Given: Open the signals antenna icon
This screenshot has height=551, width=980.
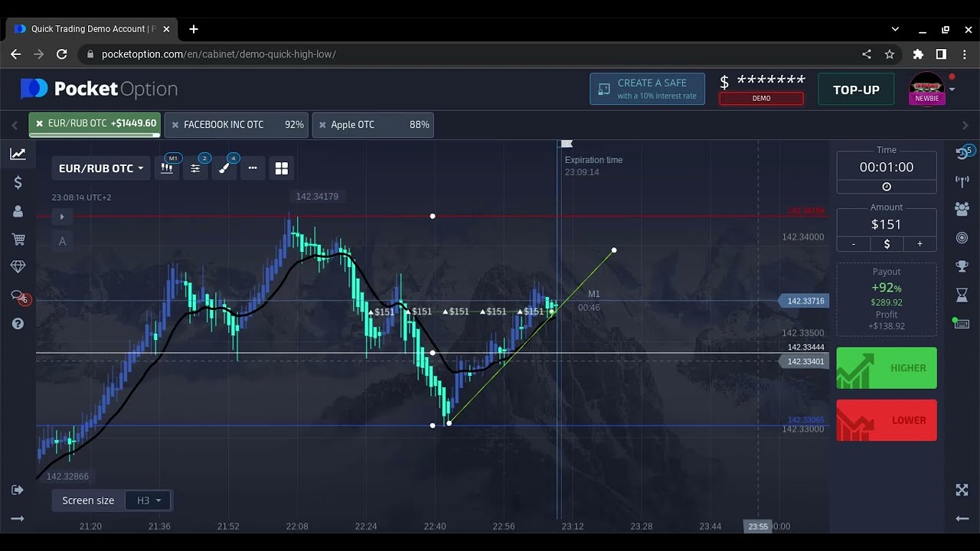Looking at the screenshot, I should (962, 181).
